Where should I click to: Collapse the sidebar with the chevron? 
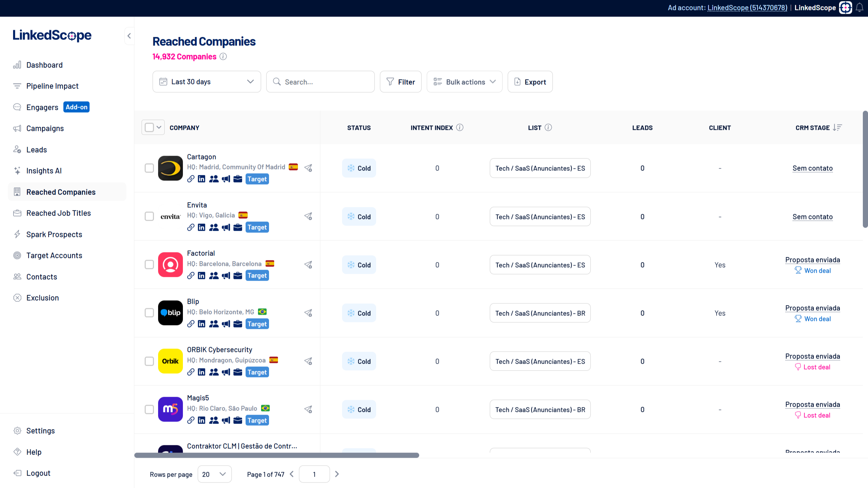click(129, 35)
